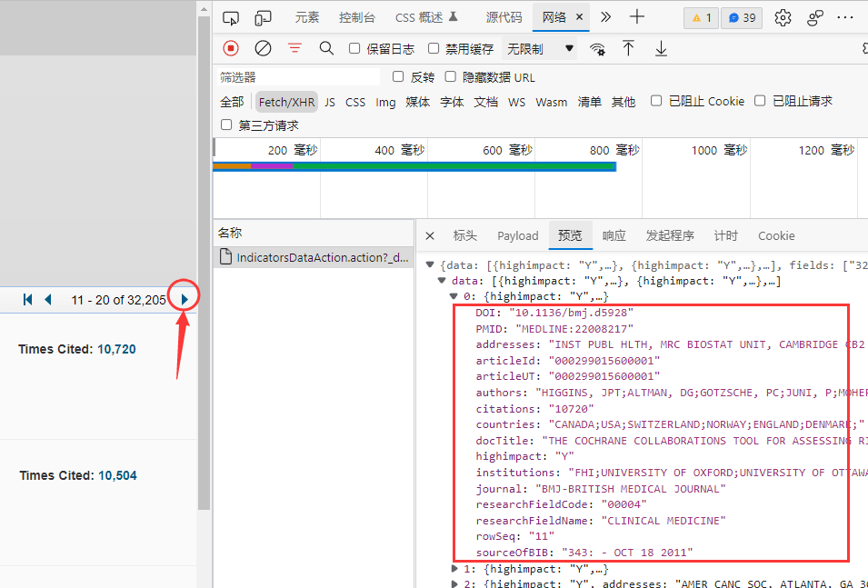Filter requests by Fetch/XHR

pyautogui.click(x=286, y=102)
